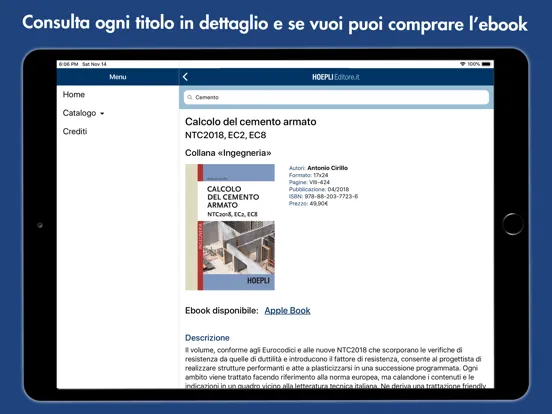Select the Descrizione heading
Image resolution: width=552 pixels, height=414 pixels.
coord(207,338)
